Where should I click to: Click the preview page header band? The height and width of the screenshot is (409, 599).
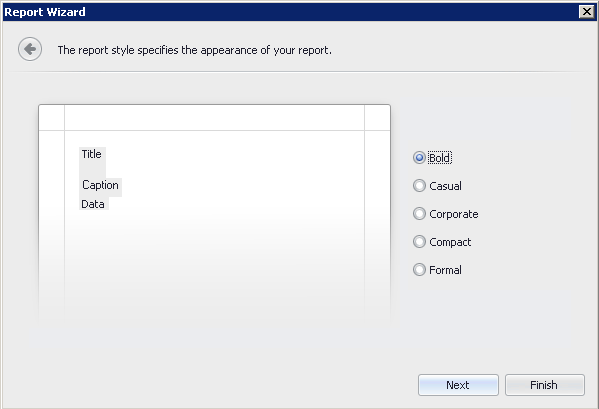[x=214, y=118]
